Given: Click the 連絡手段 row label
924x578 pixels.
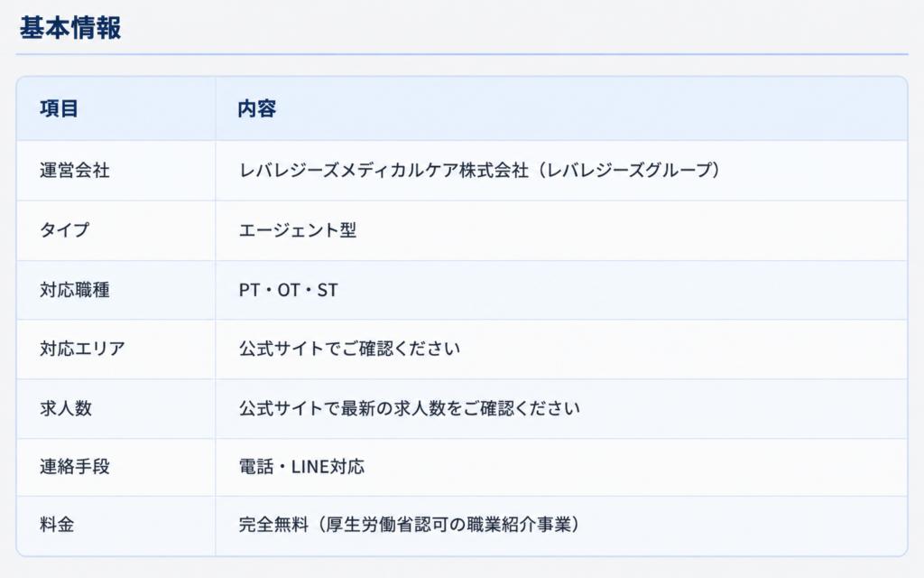Looking at the screenshot, I should point(75,467).
